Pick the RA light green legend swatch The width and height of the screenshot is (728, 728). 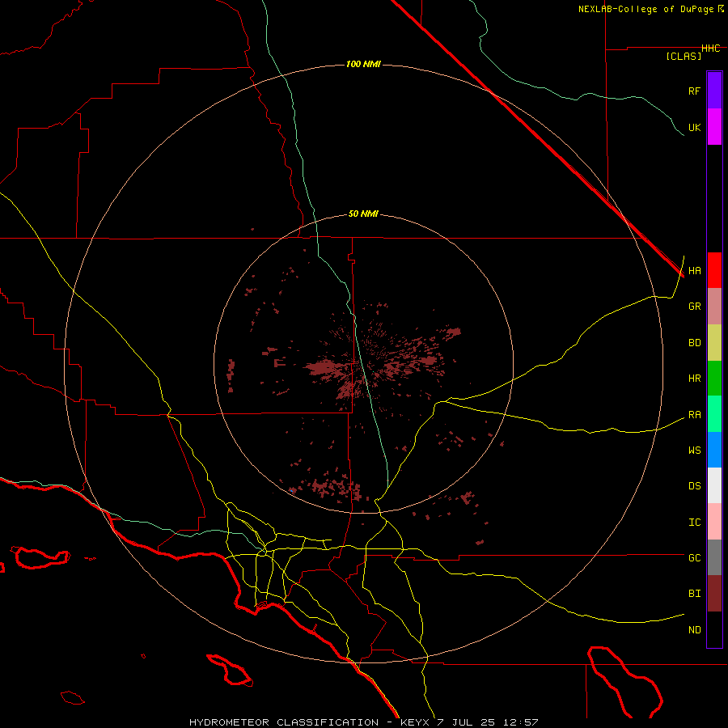click(714, 414)
